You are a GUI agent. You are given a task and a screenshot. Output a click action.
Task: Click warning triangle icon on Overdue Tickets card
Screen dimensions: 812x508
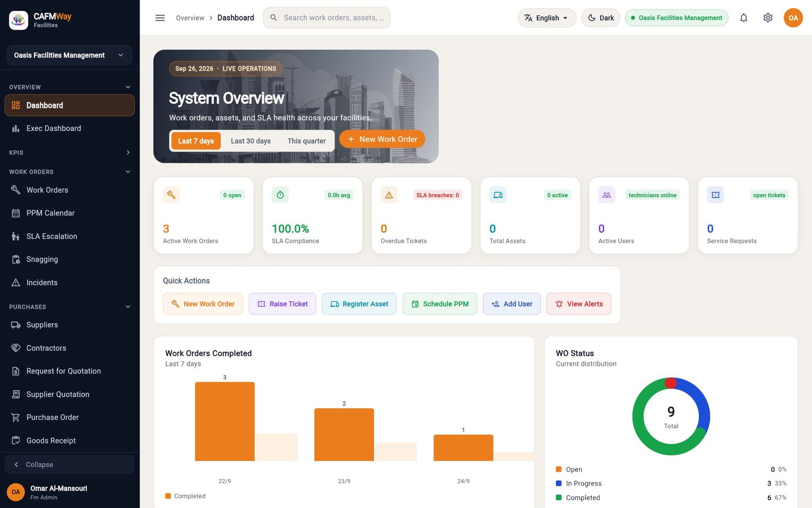(x=389, y=195)
